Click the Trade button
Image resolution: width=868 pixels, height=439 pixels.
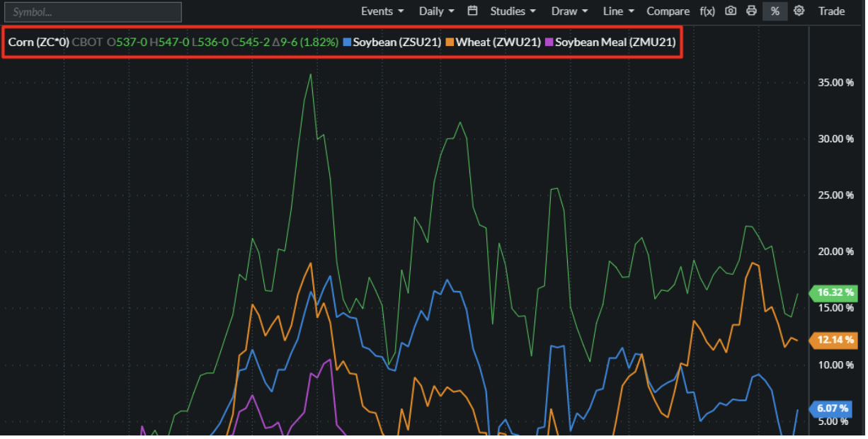coord(831,11)
